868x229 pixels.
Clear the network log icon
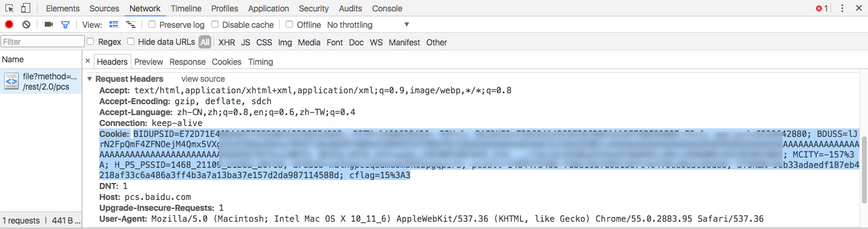[x=27, y=25]
